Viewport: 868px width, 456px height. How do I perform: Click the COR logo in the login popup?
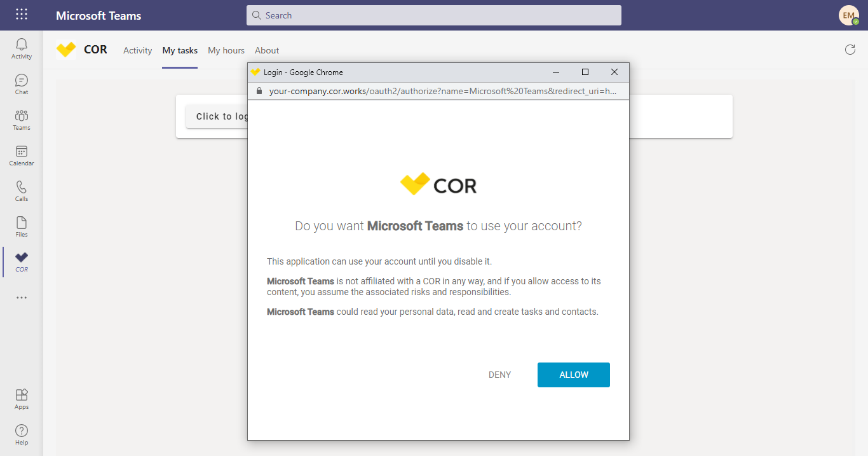click(438, 184)
